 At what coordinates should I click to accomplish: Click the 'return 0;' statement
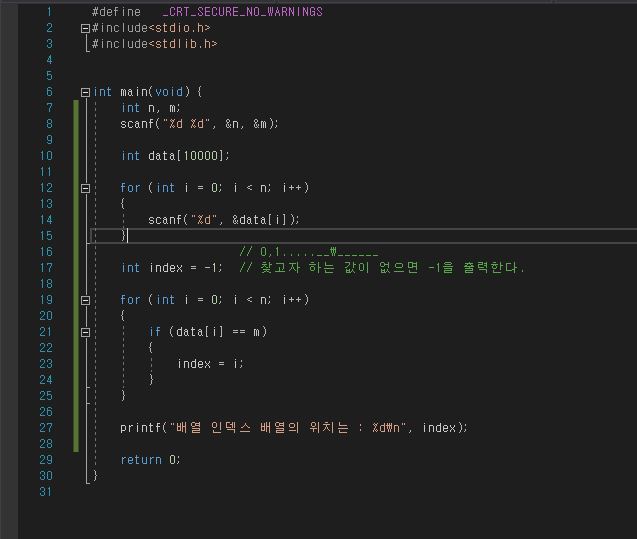(150, 460)
